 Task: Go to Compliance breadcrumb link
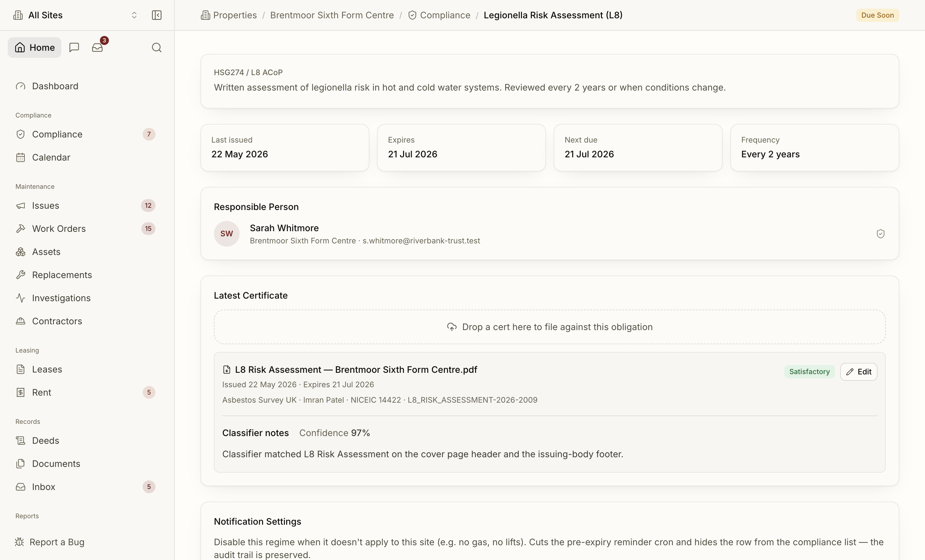[x=439, y=15]
